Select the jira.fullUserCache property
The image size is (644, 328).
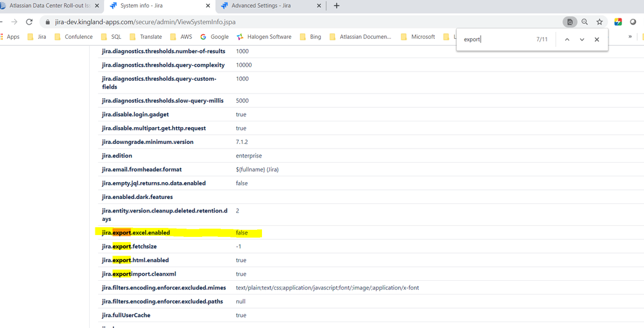pyautogui.click(x=125, y=315)
